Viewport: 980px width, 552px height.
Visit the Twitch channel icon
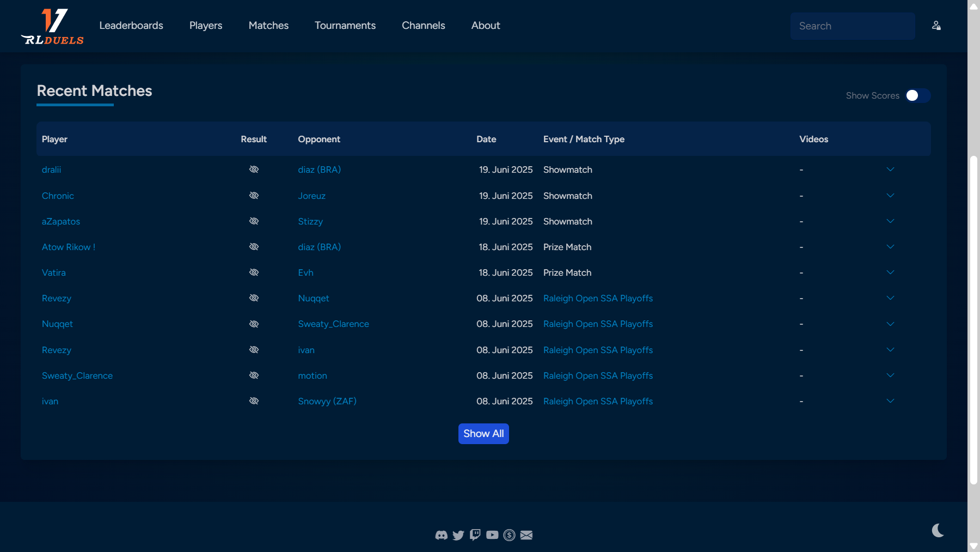coord(475,535)
